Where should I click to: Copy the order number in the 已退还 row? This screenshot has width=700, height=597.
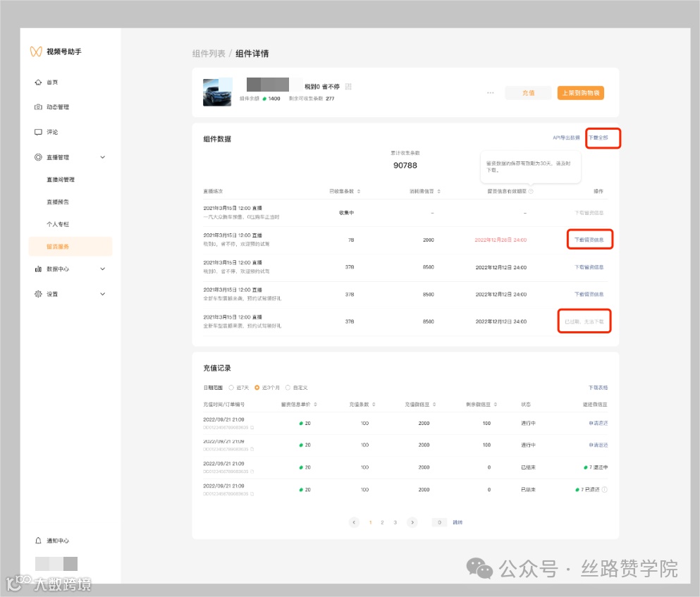click(252, 494)
